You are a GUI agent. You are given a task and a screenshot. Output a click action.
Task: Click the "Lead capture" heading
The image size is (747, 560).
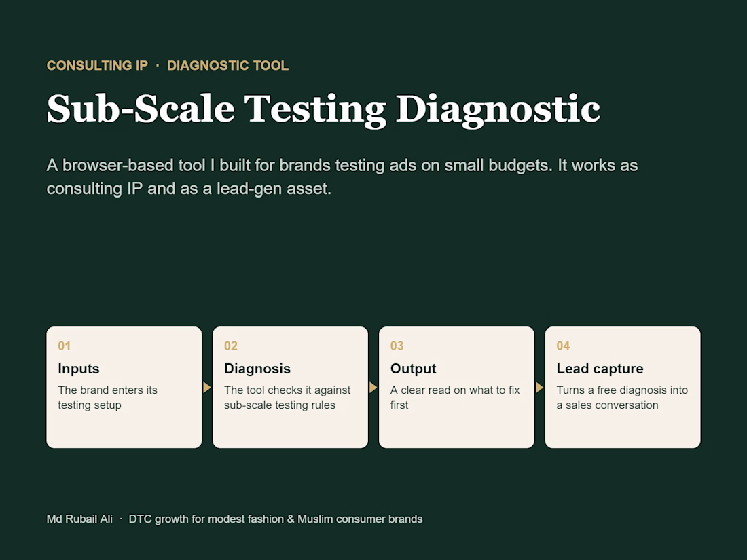(x=600, y=369)
